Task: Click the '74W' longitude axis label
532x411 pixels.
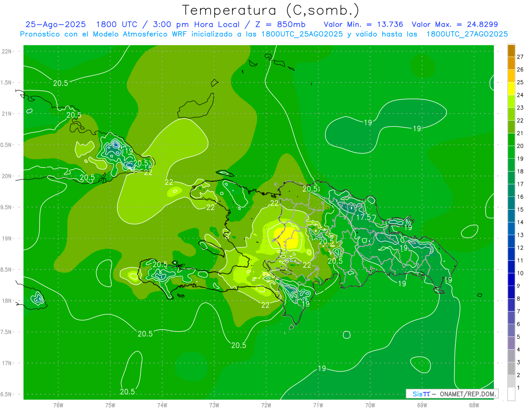Action: pyautogui.click(x=162, y=405)
